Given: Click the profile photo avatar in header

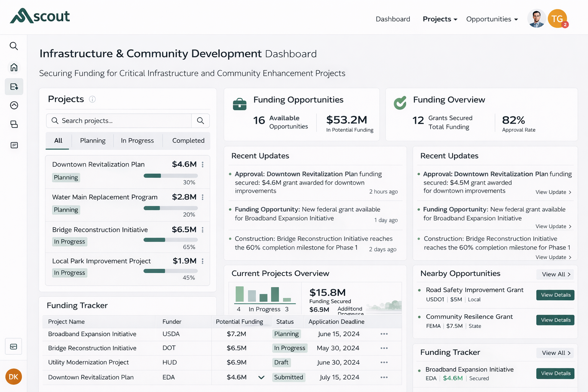Looking at the screenshot, I should point(537,19).
